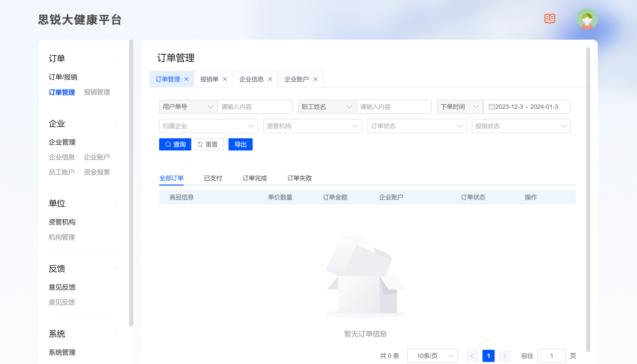The width and height of the screenshot is (637, 364).
Task: Open the 归属企业 dropdown
Action: [x=208, y=126]
